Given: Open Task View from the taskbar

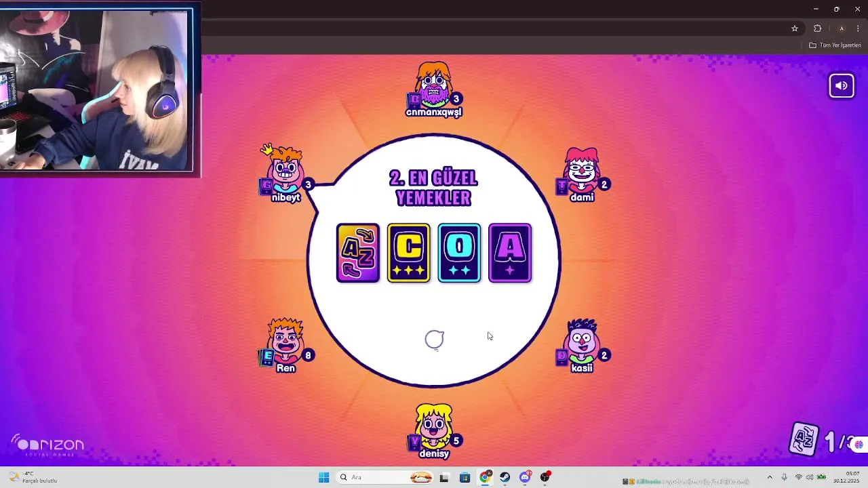Looking at the screenshot, I should click(444, 478).
